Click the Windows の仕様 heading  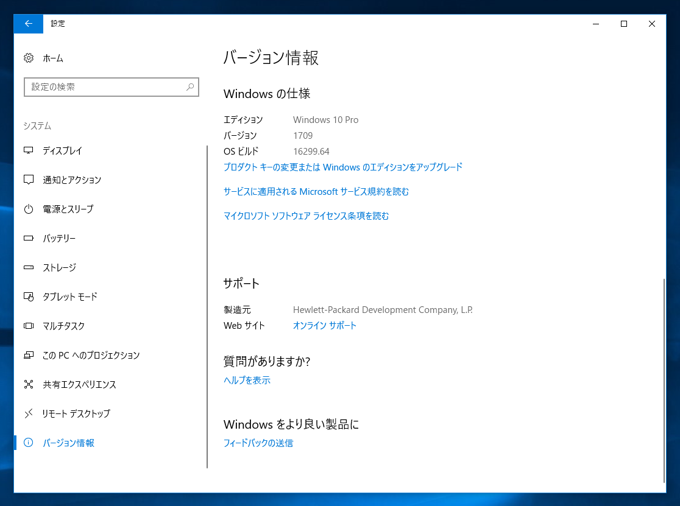point(267,94)
